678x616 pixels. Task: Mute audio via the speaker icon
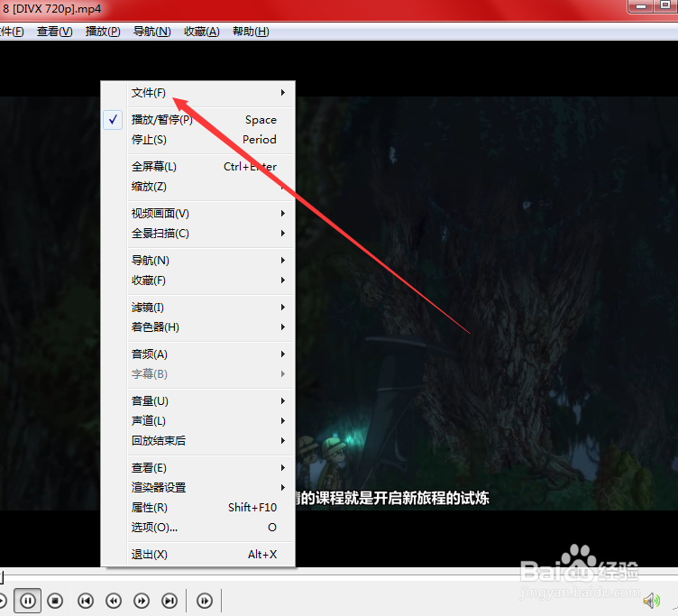[x=651, y=601]
